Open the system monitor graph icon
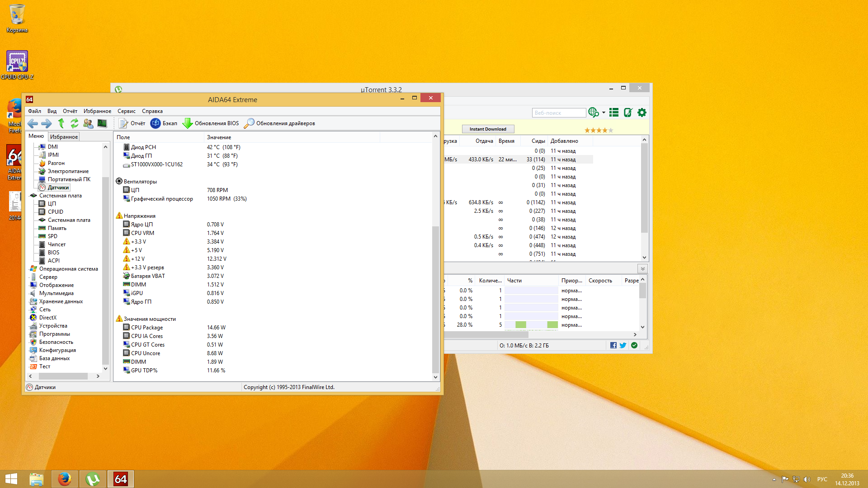Screen dimensions: 868x488 (x=102, y=123)
